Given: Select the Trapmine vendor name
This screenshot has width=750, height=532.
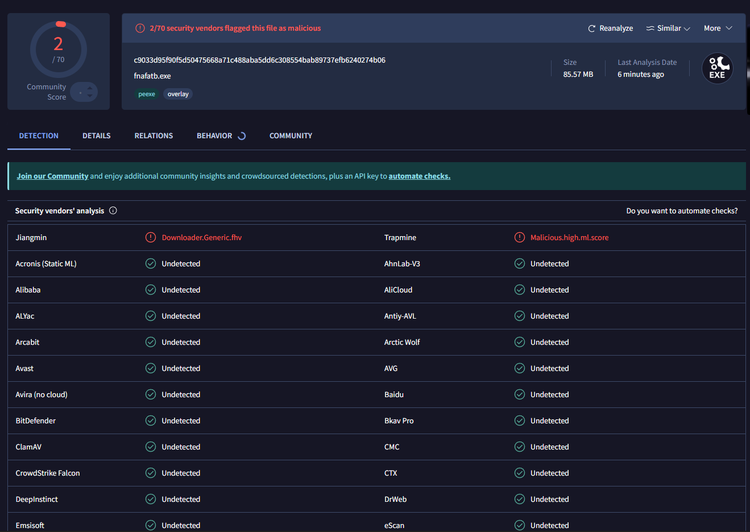Looking at the screenshot, I should pyautogui.click(x=400, y=238).
